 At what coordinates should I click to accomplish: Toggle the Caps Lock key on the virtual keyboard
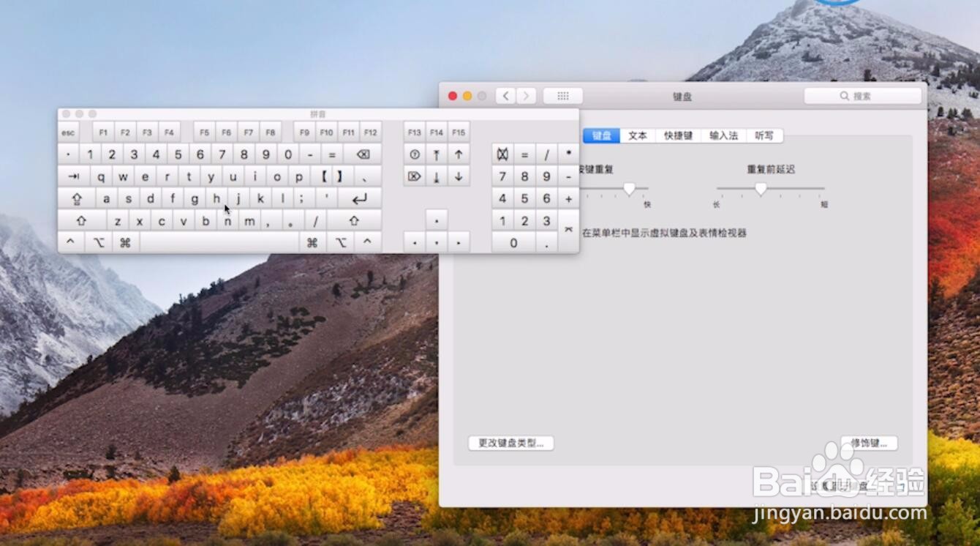point(76,198)
